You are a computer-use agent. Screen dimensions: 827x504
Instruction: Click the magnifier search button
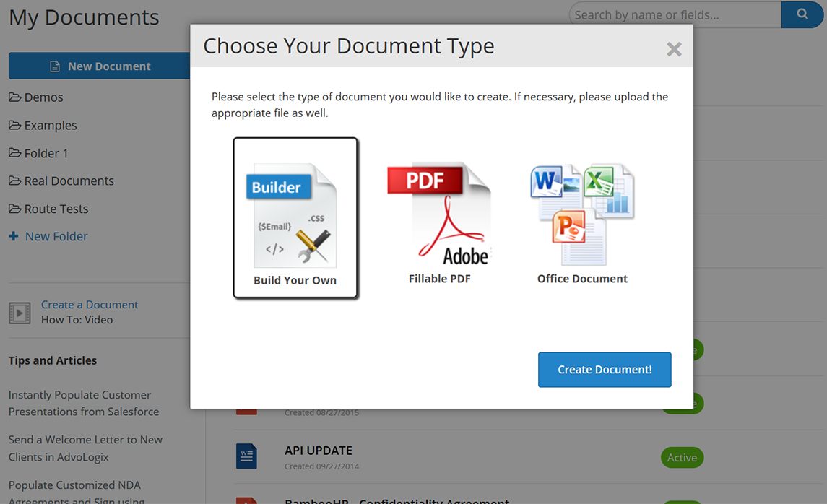pos(802,14)
